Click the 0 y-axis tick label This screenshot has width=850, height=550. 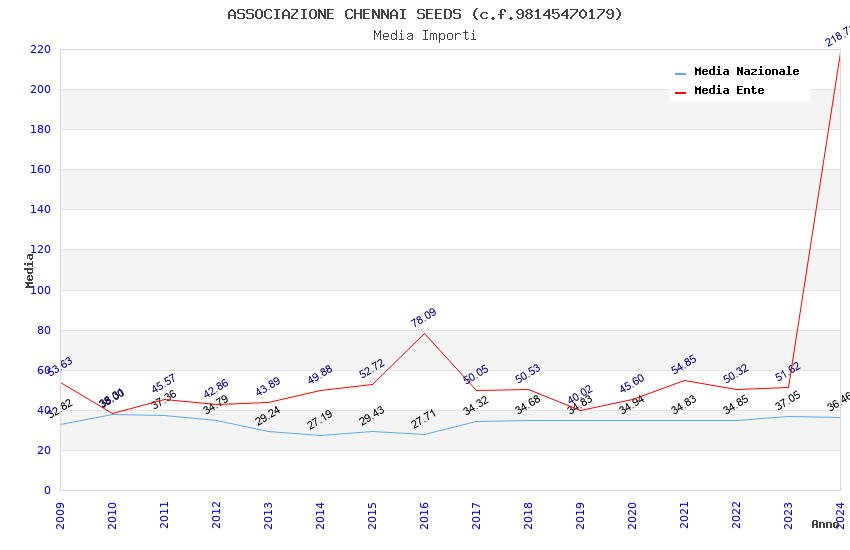tap(47, 490)
